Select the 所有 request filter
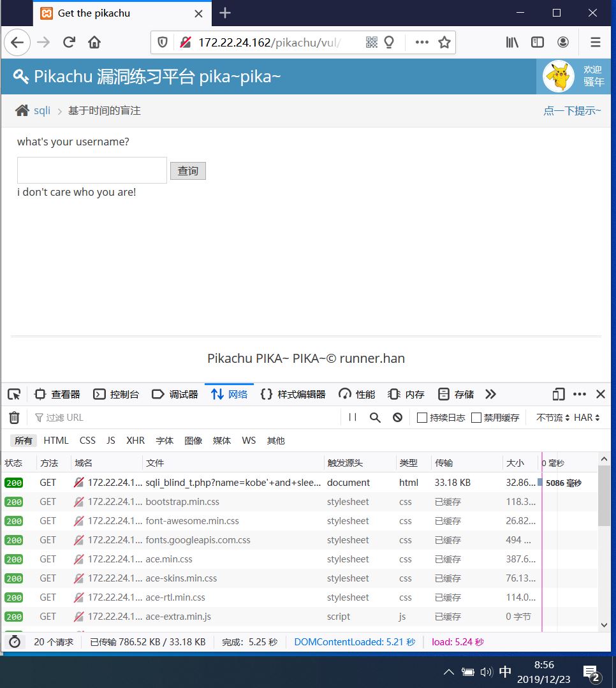 pyautogui.click(x=23, y=441)
